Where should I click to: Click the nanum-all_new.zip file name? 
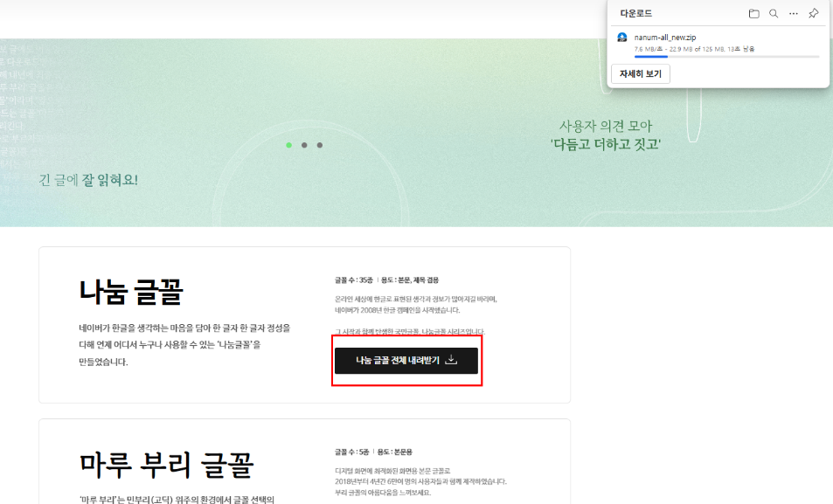(x=665, y=38)
